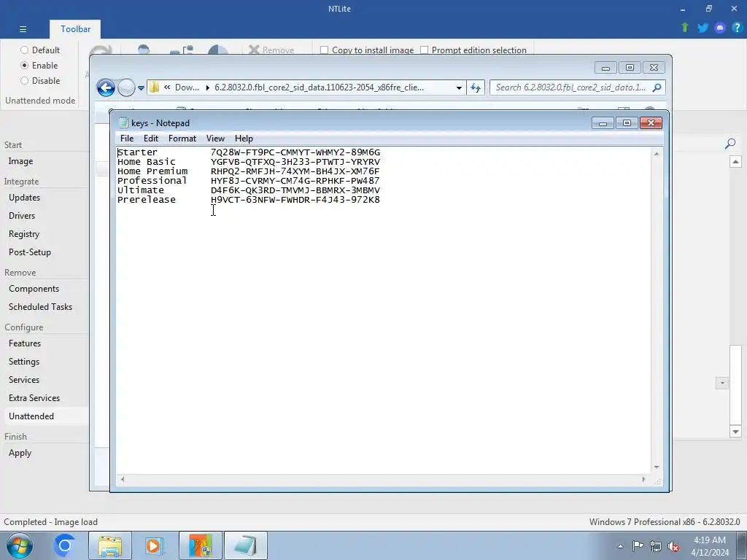
Task: Open Components page in sidebar
Action: coord(34,289)
